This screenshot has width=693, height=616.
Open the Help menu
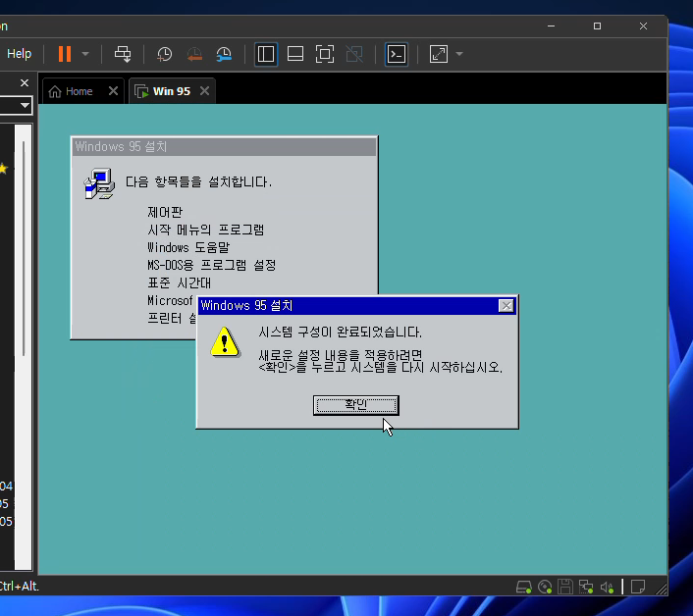tap(19, 53)
